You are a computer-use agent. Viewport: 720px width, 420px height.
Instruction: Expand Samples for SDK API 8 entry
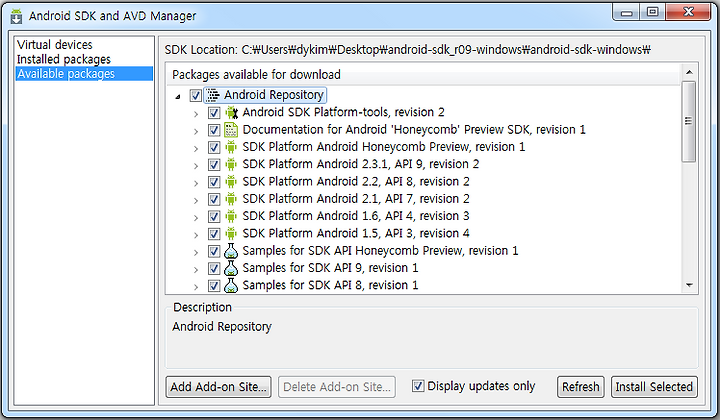pyautogui.click(x=196, y=286)
